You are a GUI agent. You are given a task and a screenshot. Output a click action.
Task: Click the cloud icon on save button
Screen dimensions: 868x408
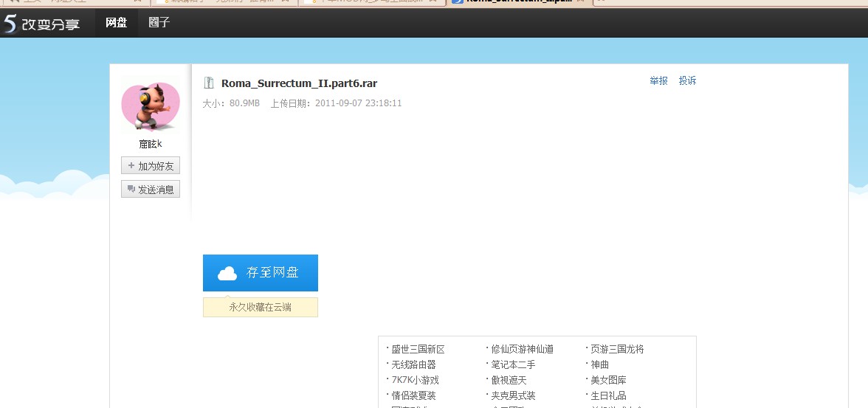click(227, 274)
